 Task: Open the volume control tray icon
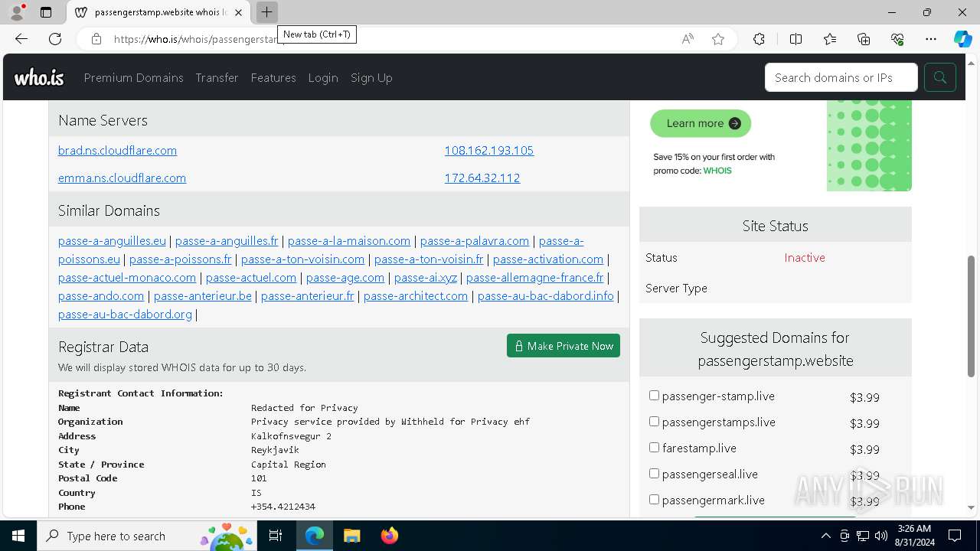point(881,536)
